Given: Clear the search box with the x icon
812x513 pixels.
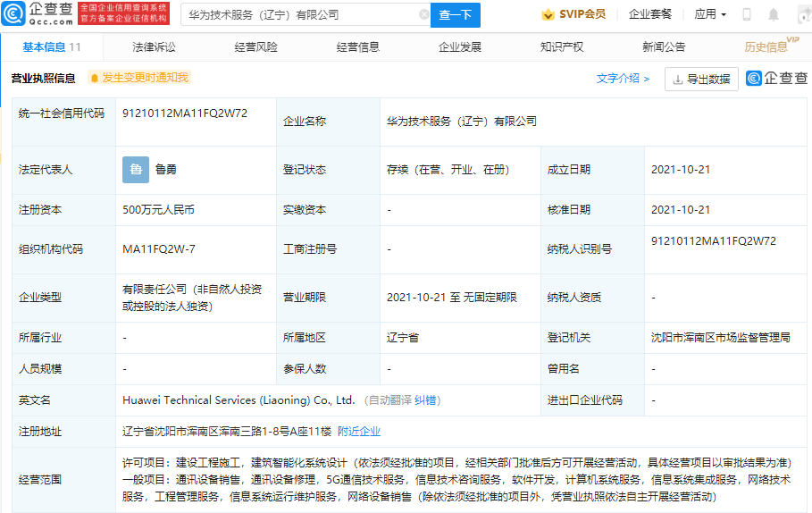Looking at the screenshot, I should tap(423, 14).
